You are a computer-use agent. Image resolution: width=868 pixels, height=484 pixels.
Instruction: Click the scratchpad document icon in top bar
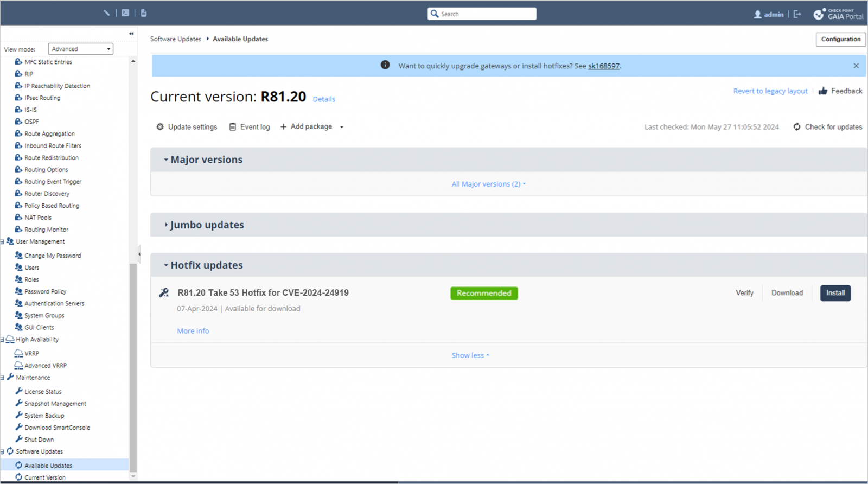pos(144,13)
